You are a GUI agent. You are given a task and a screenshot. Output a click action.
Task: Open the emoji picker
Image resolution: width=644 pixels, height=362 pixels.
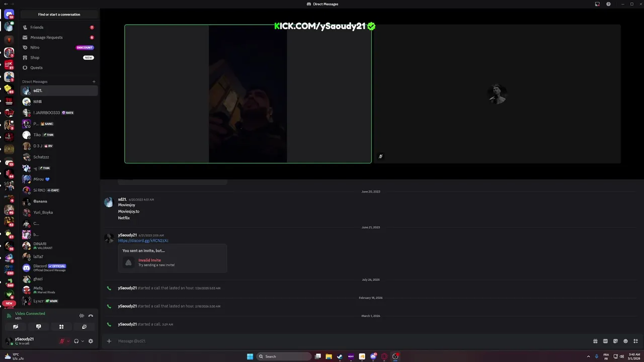click(x=625, y=341)
